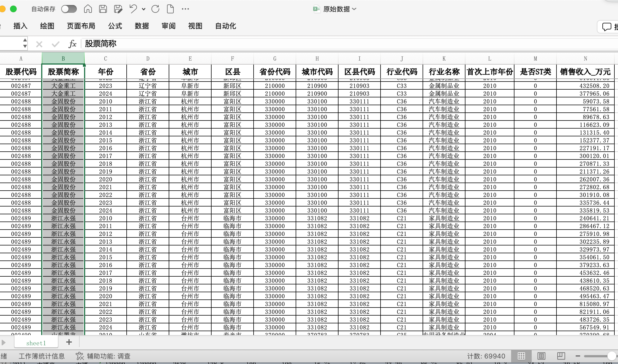618x364 pixels.
Task: Select Normal grid view in status bar
Action: tap(521, 356)
